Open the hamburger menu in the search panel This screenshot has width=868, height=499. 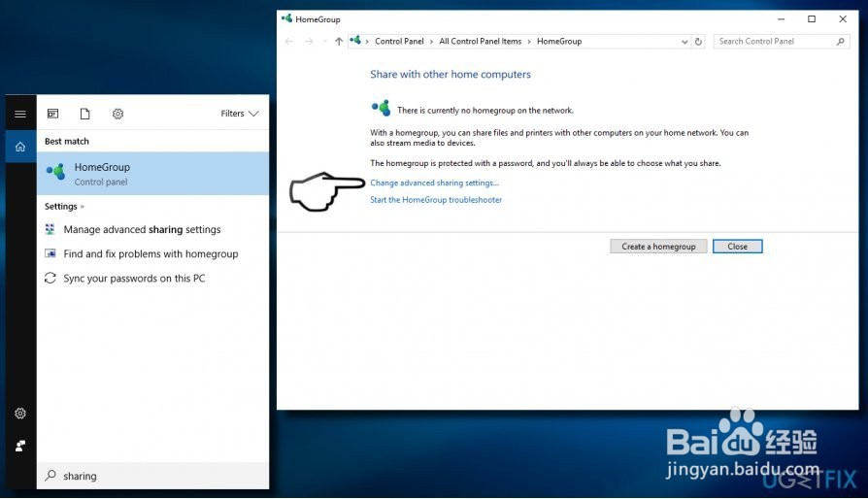tap(20, 114)
